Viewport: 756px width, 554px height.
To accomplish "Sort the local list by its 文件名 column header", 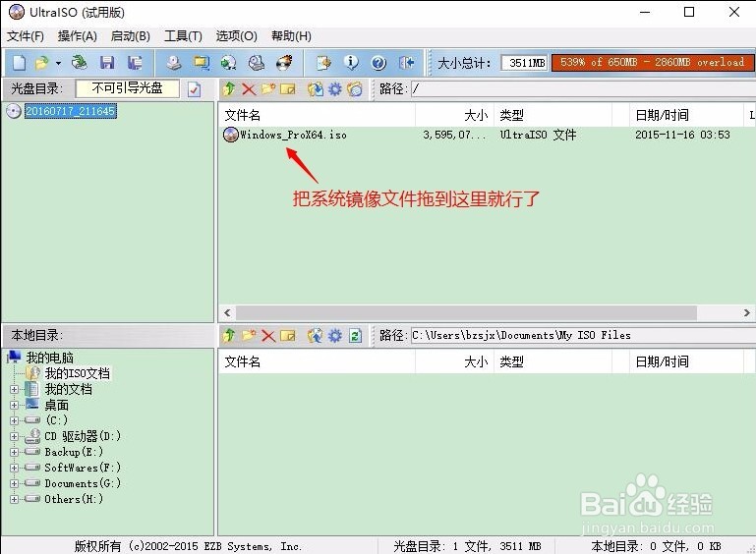I will 317,361.
